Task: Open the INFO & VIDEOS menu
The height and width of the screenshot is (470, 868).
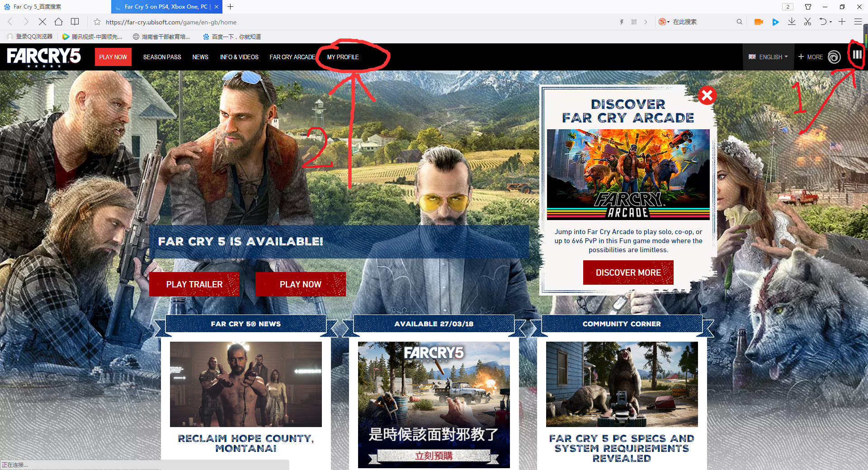Action: [239, 57]
